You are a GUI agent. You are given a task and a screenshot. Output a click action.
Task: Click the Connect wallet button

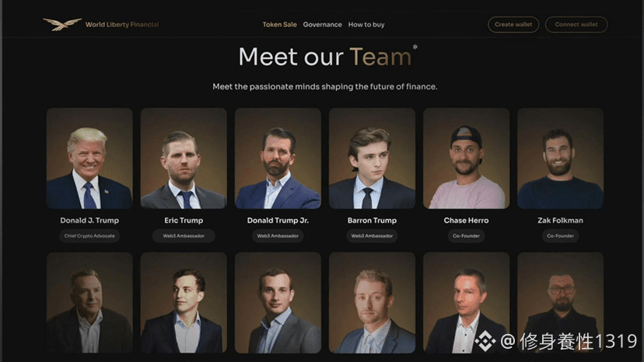pyautogui.click(x=576, y=25)
